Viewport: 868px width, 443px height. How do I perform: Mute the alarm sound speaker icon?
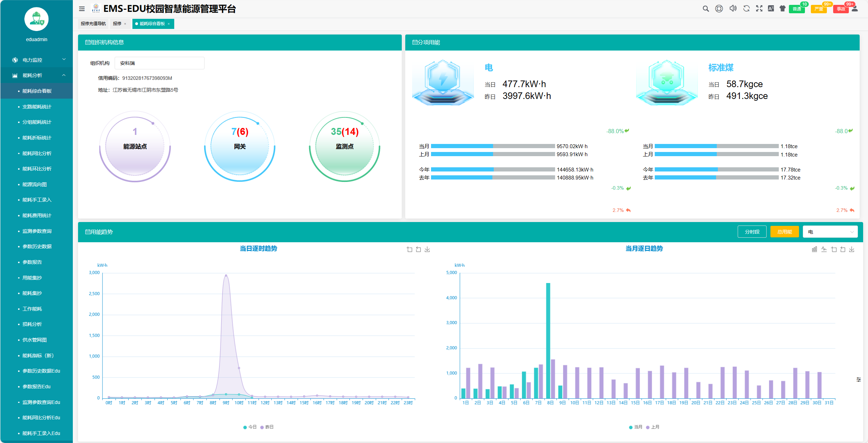tap(733, 9)
